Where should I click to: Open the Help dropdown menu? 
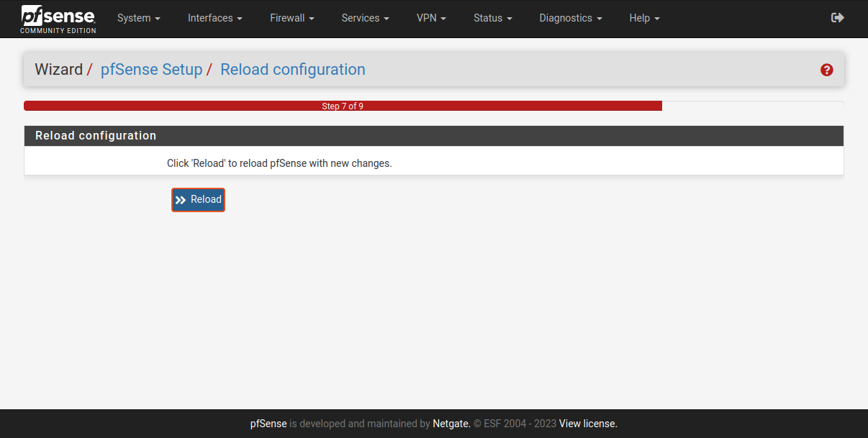pyautogui.click(x=644, y=18)
